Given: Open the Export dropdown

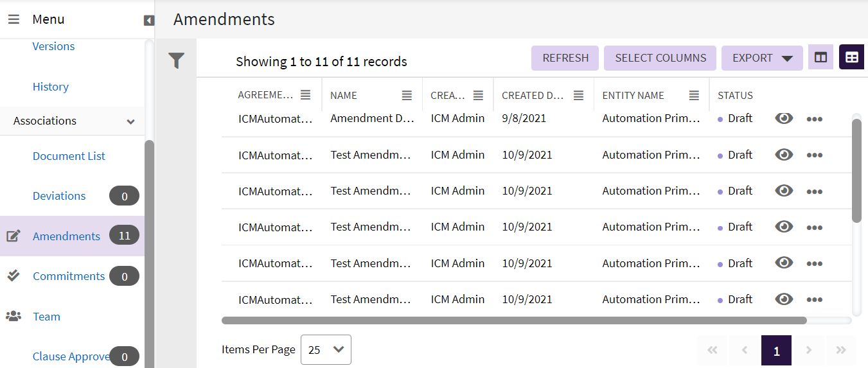Looking at the screenshot, I should [762, 58].
